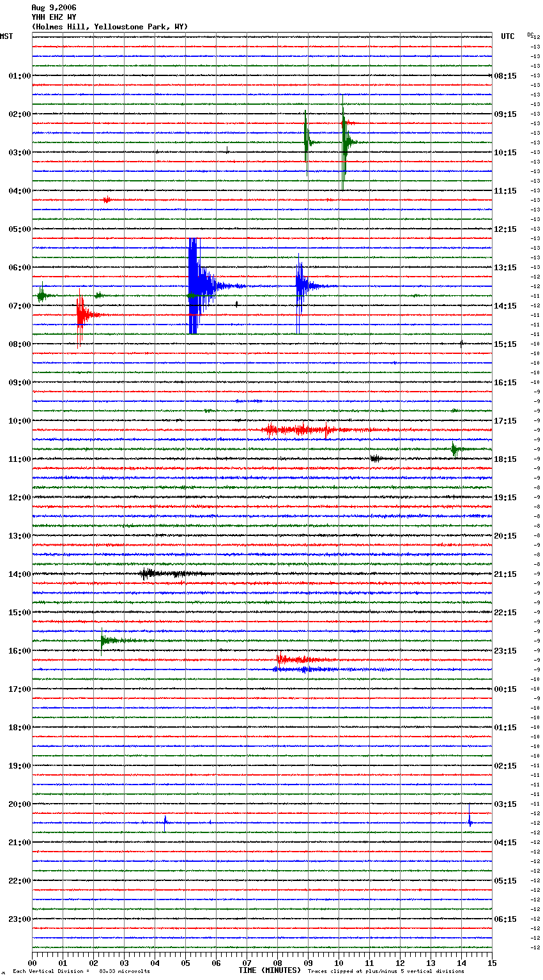Viewport: 543px width, 980px height.
Task: Click the '07' minute tick label
Action: [247, 963]
